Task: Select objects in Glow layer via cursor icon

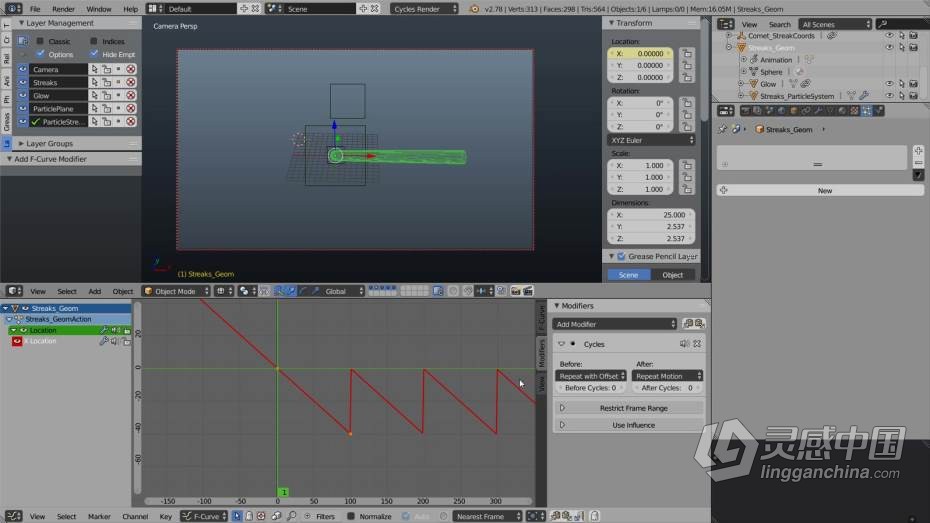Action: click(x=94, y=95)
